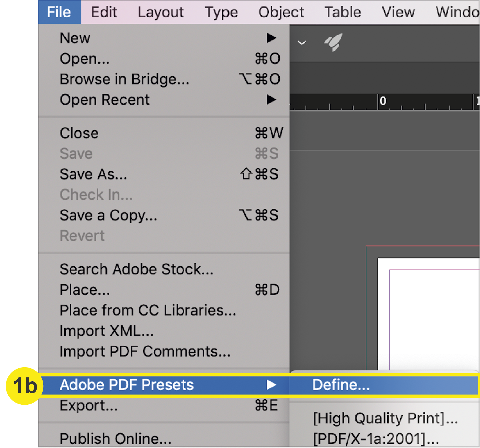Click the rocket GPU performance icon
The height and width of the screenshot is (448, 480).
[x=333, y=42]
